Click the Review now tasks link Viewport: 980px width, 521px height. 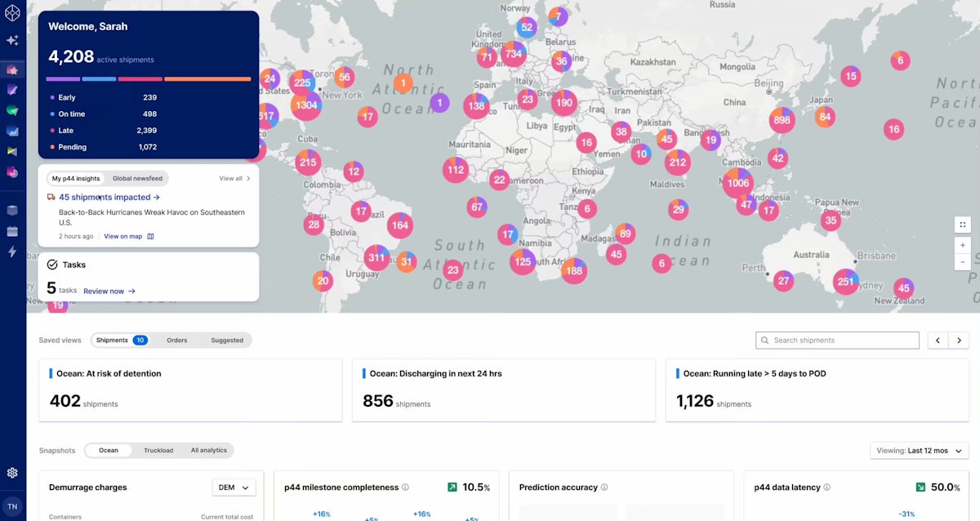pyautogui.click(x=107, y=291)
